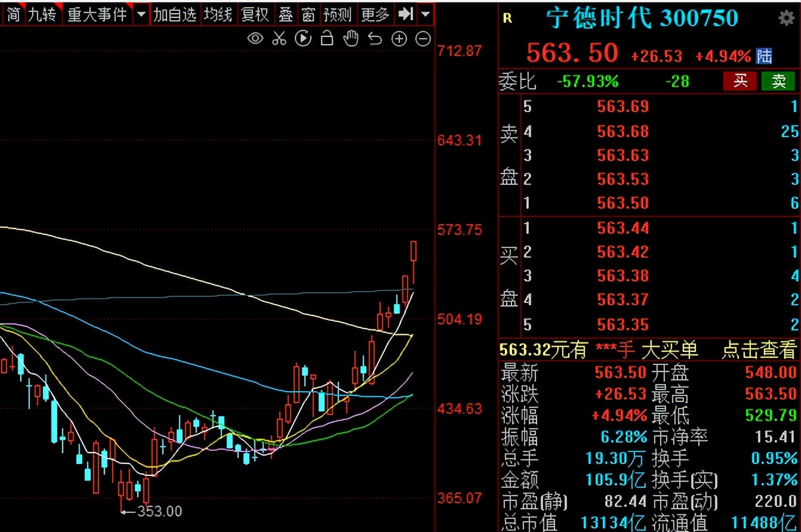
Task: Zoom out with minus circle icon
Action: pos(423,39)
